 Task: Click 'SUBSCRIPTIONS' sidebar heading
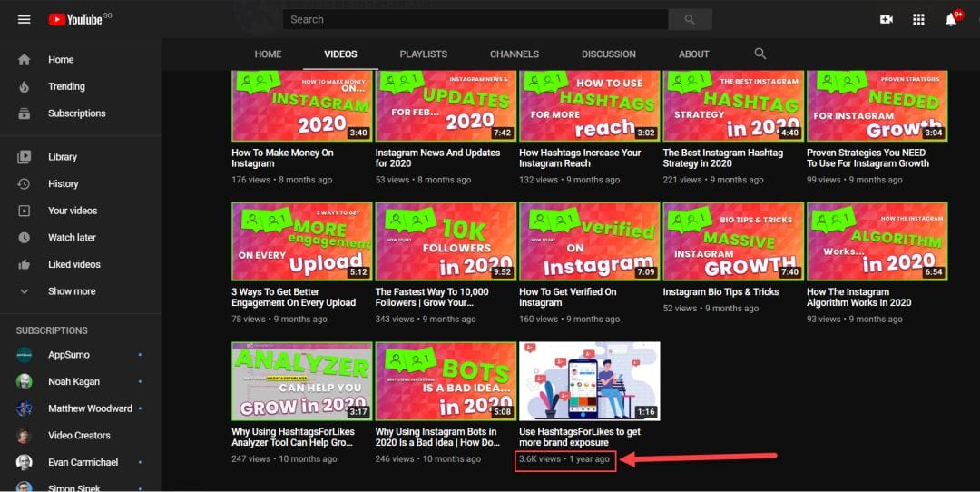(52, 330)
